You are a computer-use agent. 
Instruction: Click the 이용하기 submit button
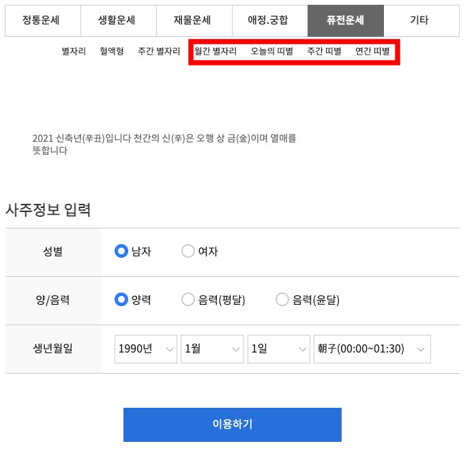click(x=232, y=425)
